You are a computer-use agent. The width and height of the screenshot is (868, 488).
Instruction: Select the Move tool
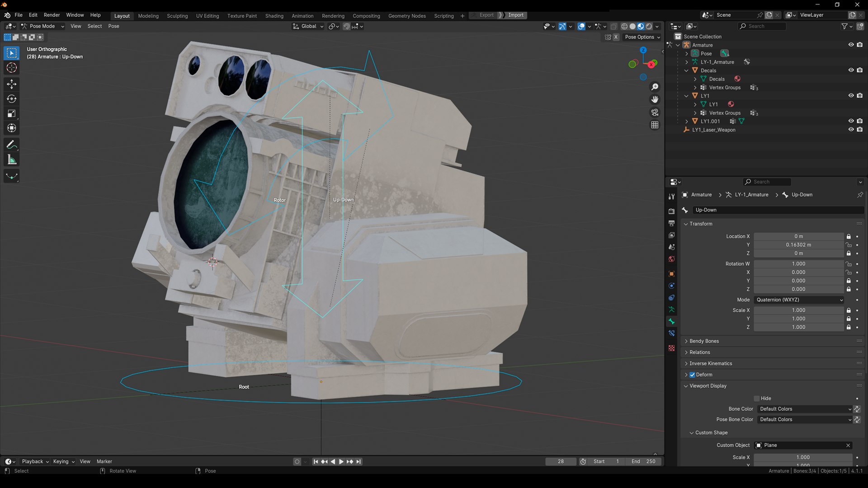[12, 84]
